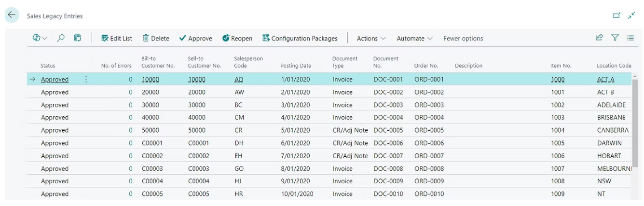The width and height of the screenshot is (644, 206).
Task: Click the list view layout icon
Action: (x=630, y=38)
